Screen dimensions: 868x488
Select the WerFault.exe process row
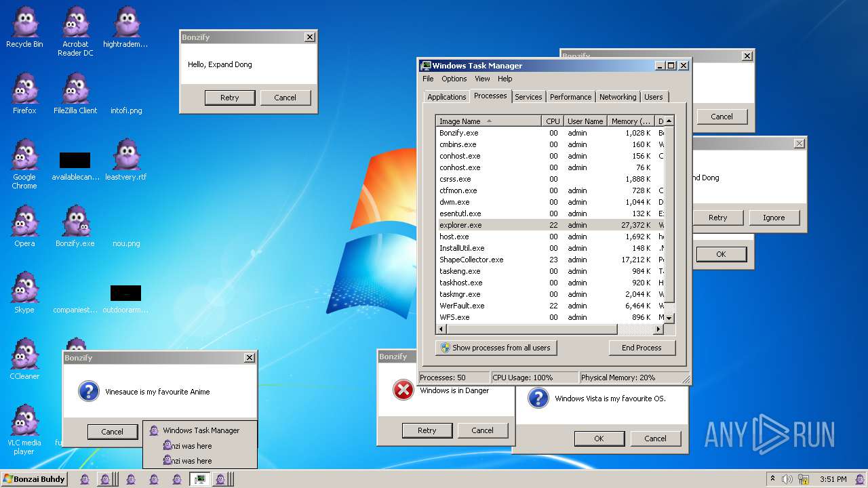tap(549, 306)
